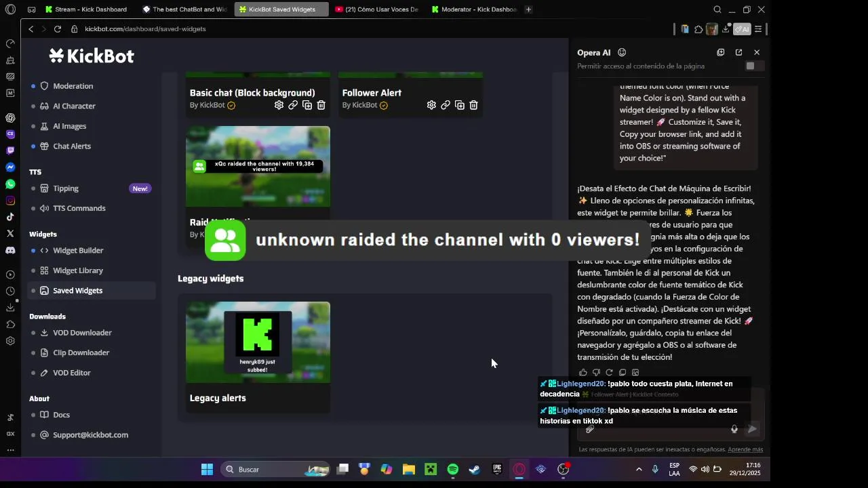Regenerate the AI response

[x=609, y=372]
